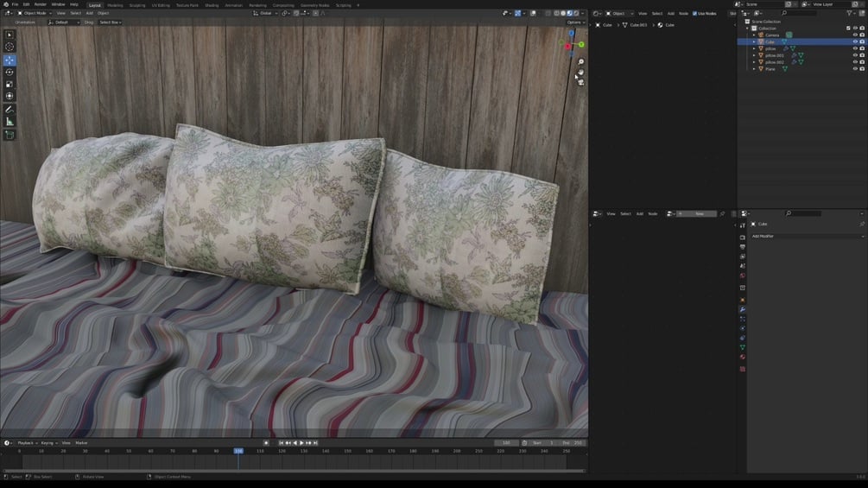Open the Texture properties tab
This screenshot has height=488, width=868.
(x=743, y=369)
